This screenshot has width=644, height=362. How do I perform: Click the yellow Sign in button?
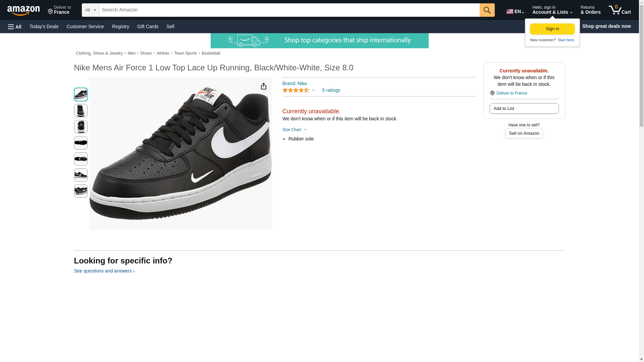[552, 29]
